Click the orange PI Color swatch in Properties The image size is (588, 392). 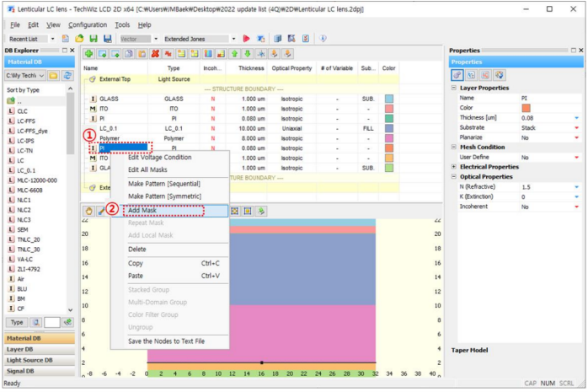[526, 108]
